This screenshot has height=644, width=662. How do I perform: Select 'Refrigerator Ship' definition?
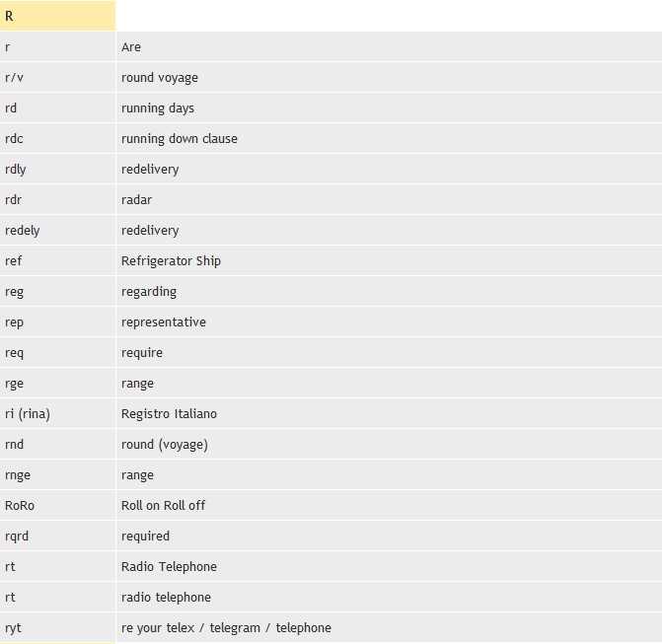coord(171,261)
